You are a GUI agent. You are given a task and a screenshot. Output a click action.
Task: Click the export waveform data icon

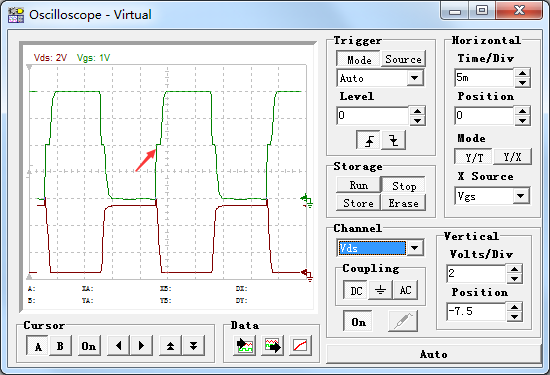(273, 346)
